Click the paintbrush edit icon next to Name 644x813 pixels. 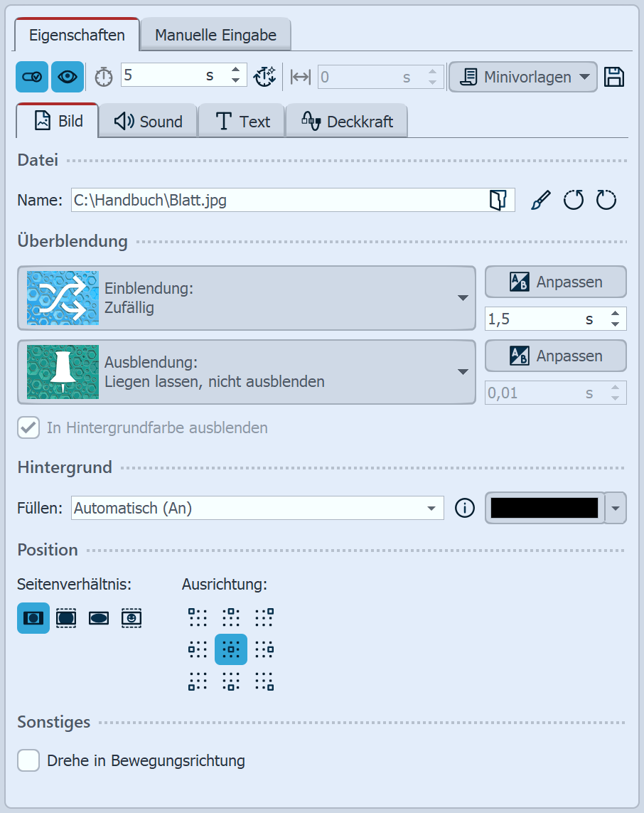coord(540,200)
